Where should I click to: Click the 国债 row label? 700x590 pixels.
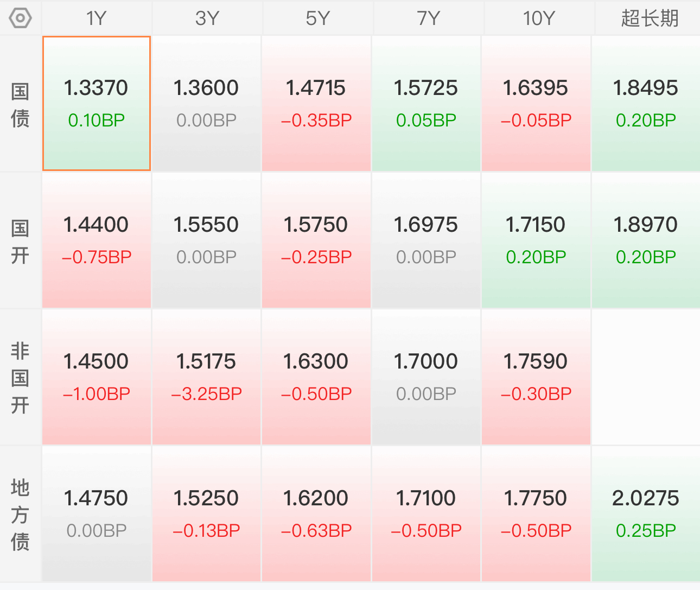pos(20,104)
